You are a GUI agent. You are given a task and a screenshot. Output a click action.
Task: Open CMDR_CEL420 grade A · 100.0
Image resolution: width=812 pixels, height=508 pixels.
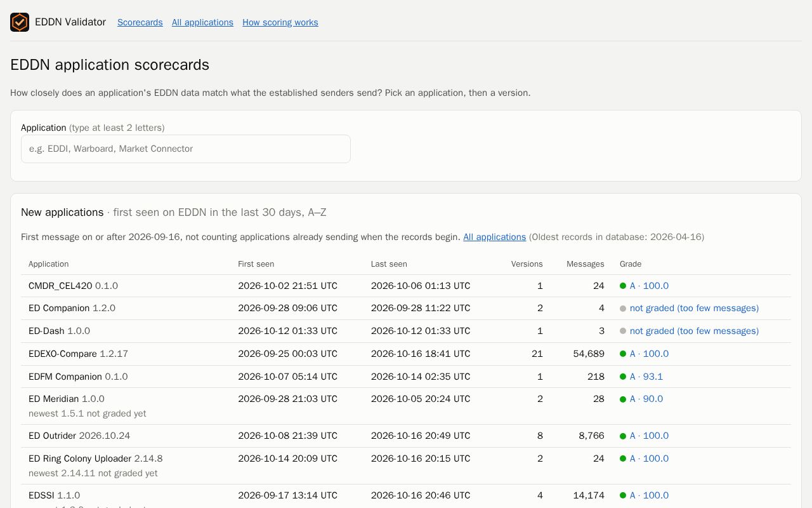point(649,286)
